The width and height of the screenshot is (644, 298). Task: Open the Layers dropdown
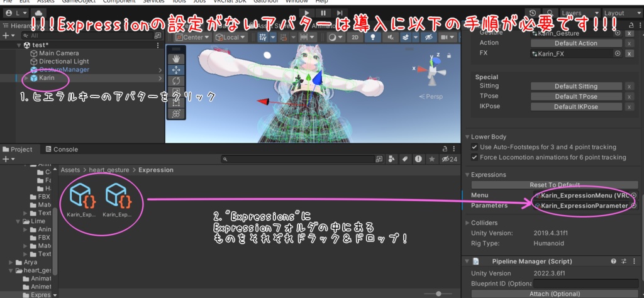pyautogui.click(x=579, y=13)
